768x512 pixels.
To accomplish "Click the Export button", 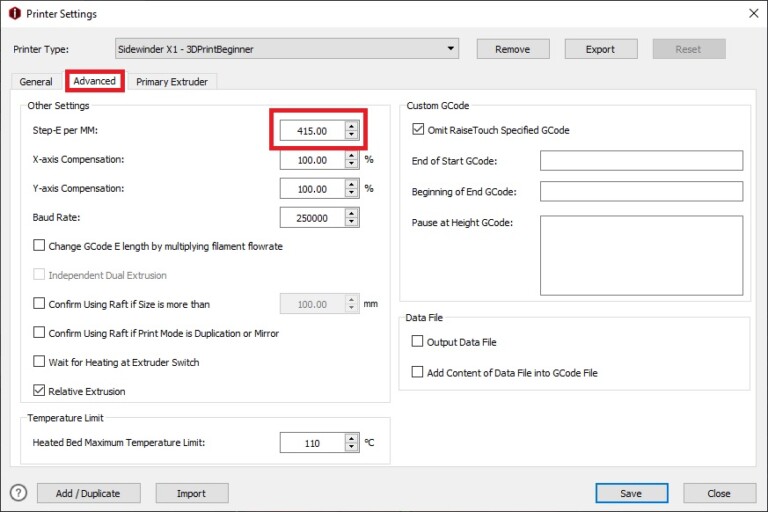I will click(600, 49).
